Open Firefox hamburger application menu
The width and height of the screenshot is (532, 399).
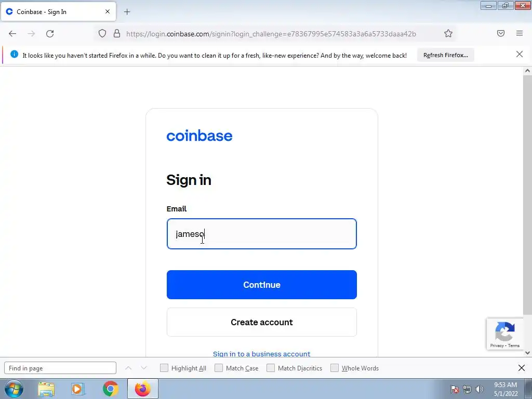(520, 33)
